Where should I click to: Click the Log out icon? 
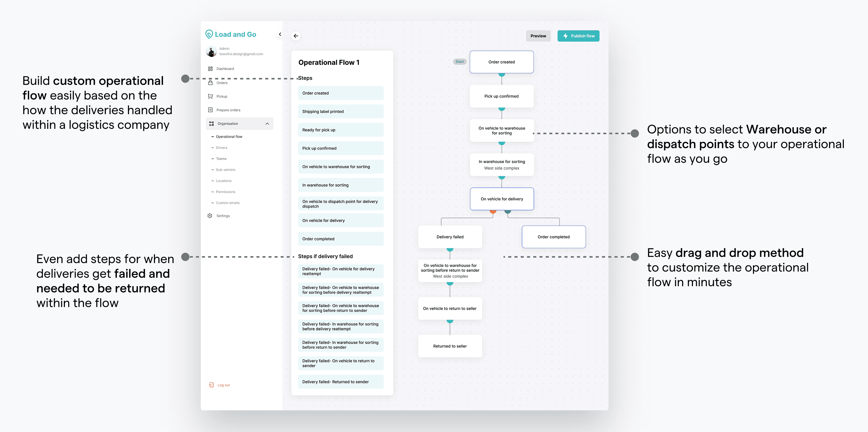tap(211, 385)
